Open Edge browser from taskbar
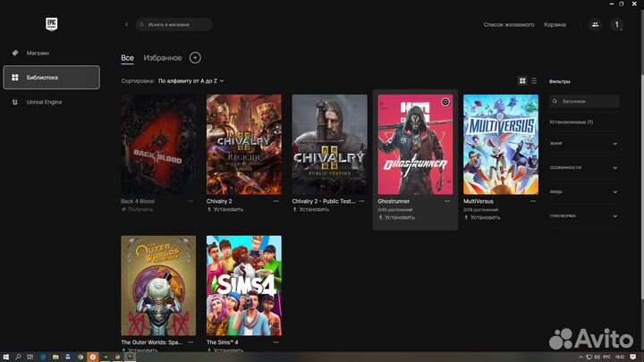 (x=43, y=357)
